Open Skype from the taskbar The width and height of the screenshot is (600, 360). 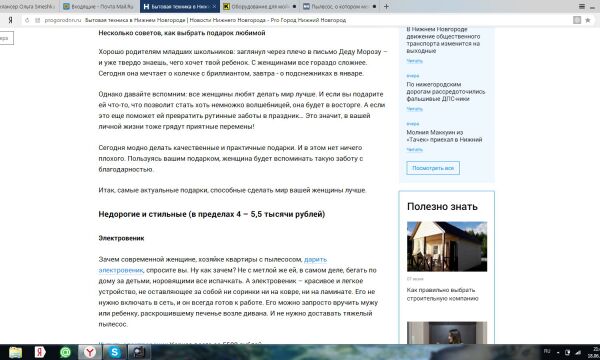point(114,352)
